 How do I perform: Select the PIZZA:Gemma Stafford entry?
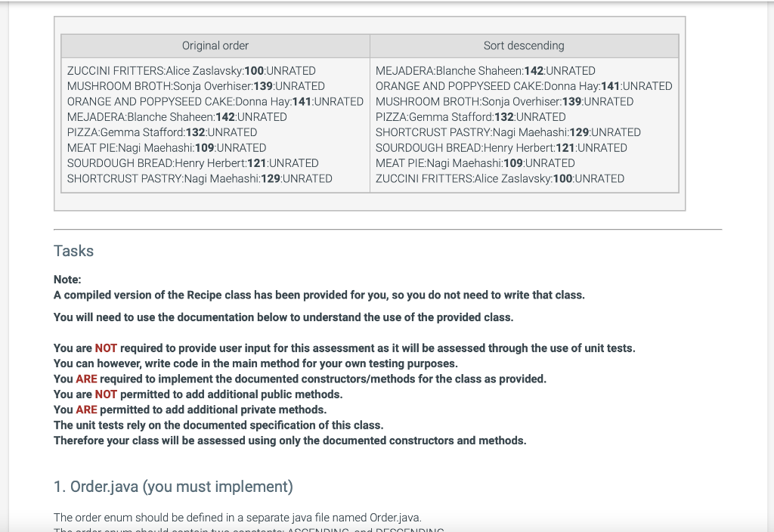tap(163, 132)
